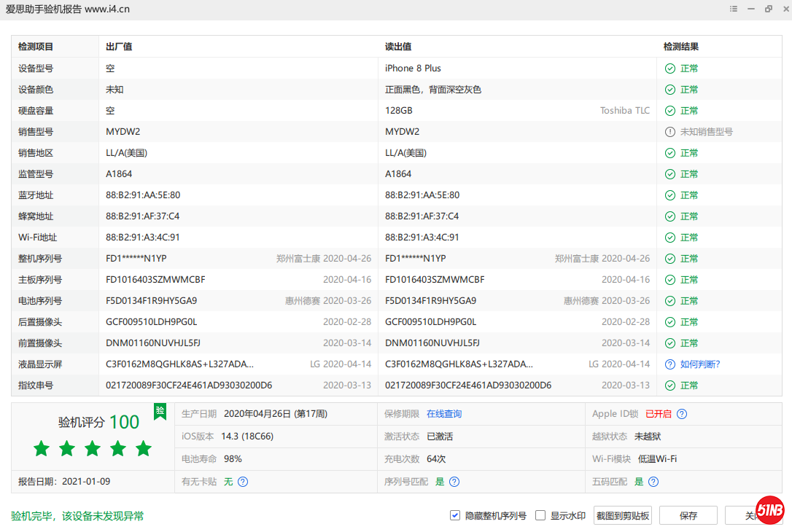The height and width of the screenshot is (532, 792).
Task: Click the warning icon for 未知销售型号
Action: [669, 132]
